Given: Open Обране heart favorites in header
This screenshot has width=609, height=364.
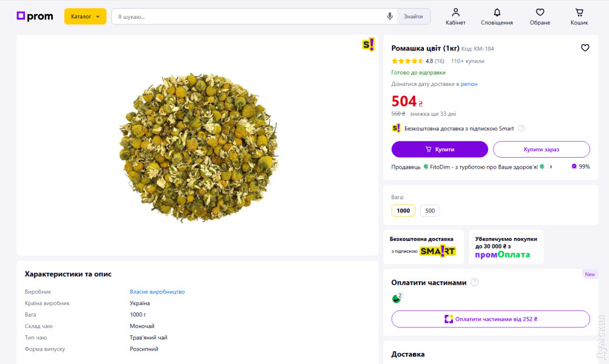Looking at the screenshot, I should pyautogui.click(x=540, y=13).
